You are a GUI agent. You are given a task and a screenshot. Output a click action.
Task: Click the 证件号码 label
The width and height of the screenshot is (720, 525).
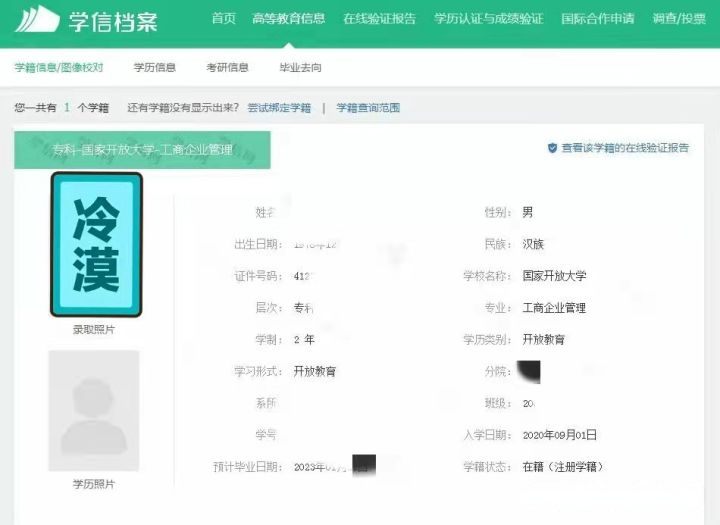(258, 276)
